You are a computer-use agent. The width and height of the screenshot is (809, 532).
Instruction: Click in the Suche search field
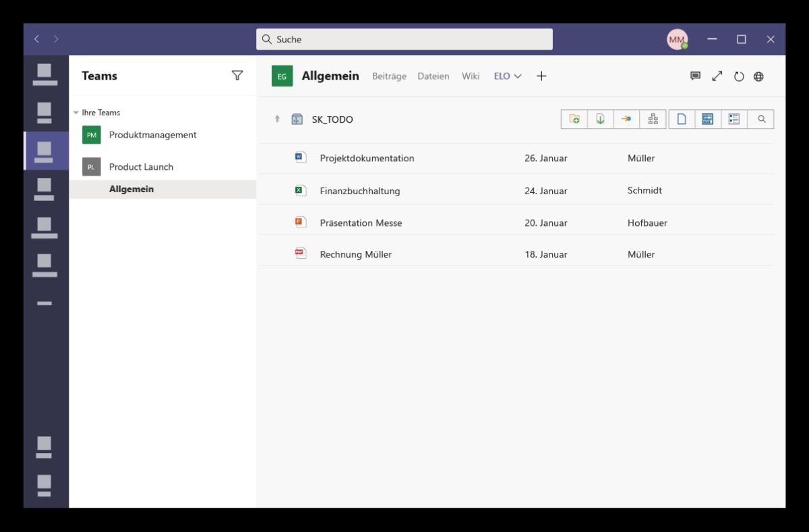pos(404,39)
